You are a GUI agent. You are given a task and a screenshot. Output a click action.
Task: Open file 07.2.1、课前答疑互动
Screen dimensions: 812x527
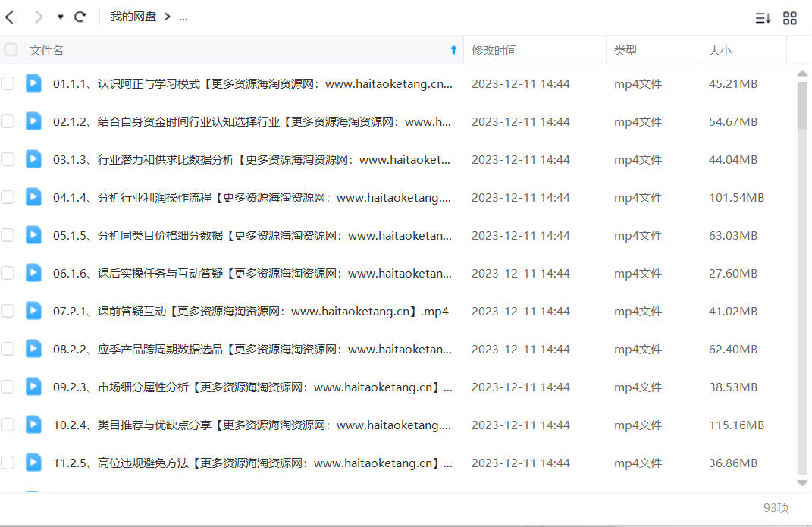pyautogui.click(x=251, y=311)
